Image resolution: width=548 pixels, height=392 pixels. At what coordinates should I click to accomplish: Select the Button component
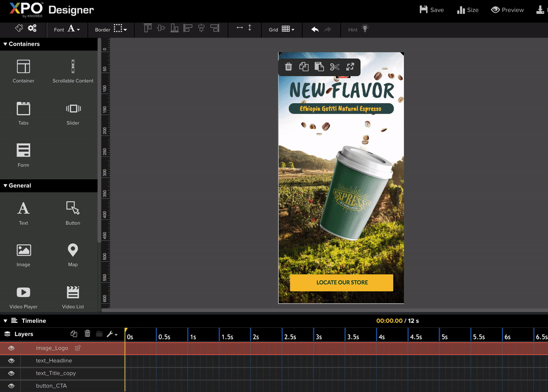tap(73, 213)
